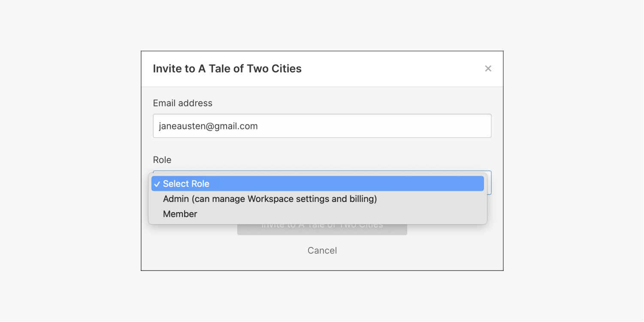This screenshot has width=644, height=322.
Task: Click the blank white header area near the title
Action: [386, 69]
